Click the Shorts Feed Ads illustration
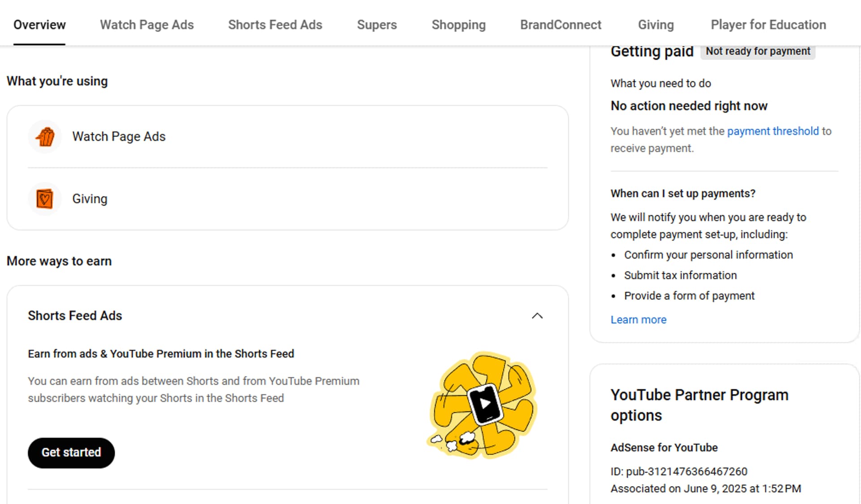 [483, 405]
